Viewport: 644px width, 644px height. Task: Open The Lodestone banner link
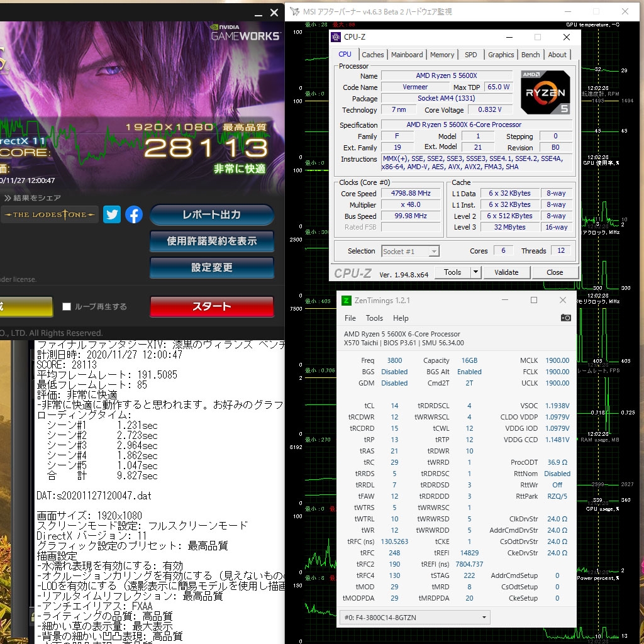pyautogui.click(x=49, y=214)
